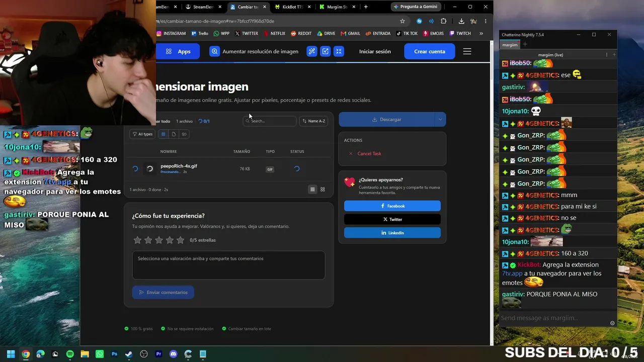Select the margiim tab in Chatterino
The height and width of the screenshot is (362, 644).
[x=510, y=45]
